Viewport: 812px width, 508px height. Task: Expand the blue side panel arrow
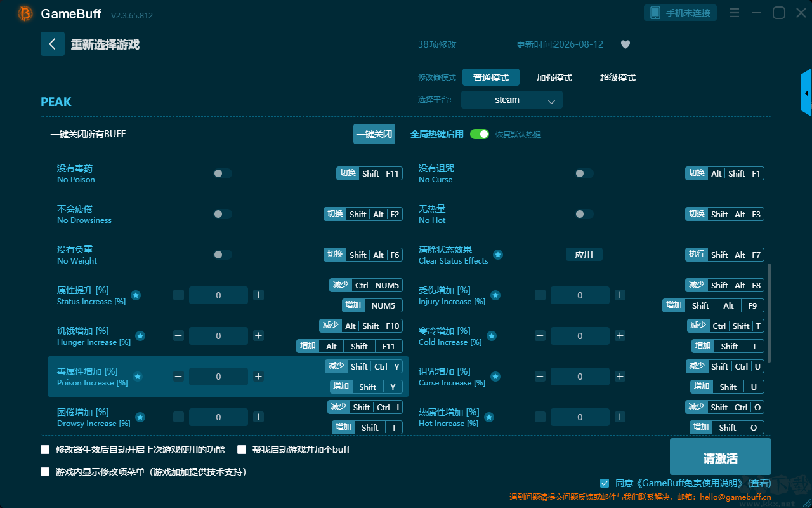point(806,93)
